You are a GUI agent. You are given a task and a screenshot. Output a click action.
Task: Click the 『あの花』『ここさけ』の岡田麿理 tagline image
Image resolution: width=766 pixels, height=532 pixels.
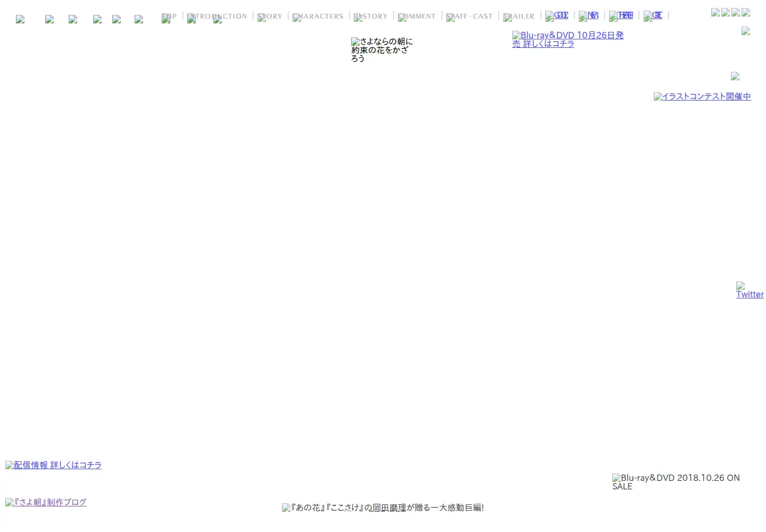click(x=383, y=508)
